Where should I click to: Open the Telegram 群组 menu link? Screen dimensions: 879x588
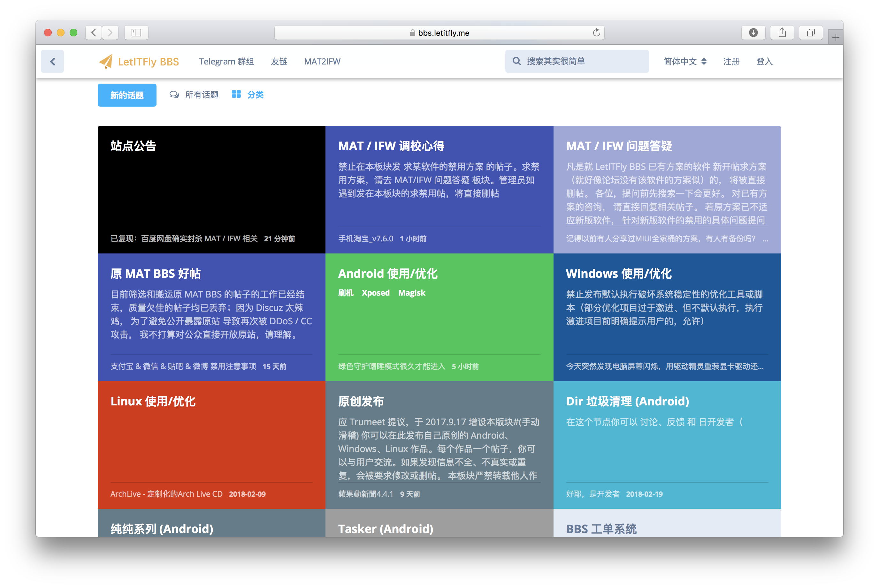pos(226,62)
